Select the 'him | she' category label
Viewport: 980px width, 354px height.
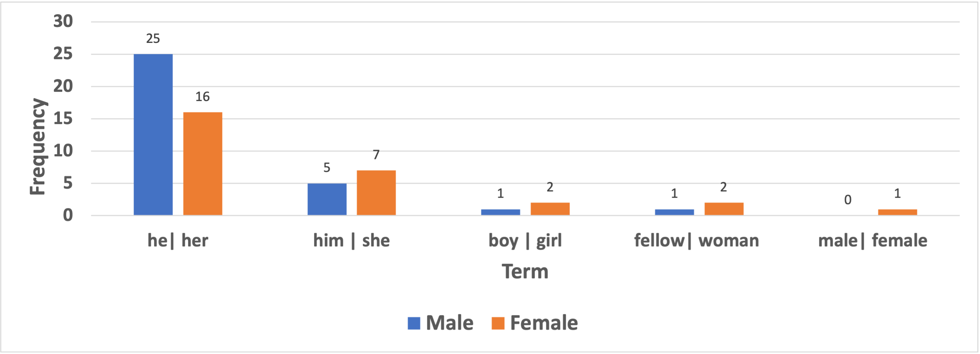(352, 241)
